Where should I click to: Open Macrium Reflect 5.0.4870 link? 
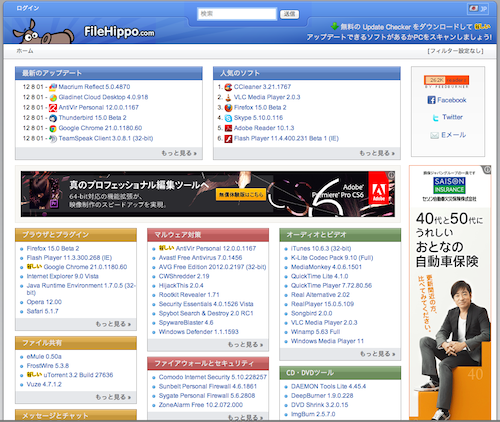tap(94, 87)
